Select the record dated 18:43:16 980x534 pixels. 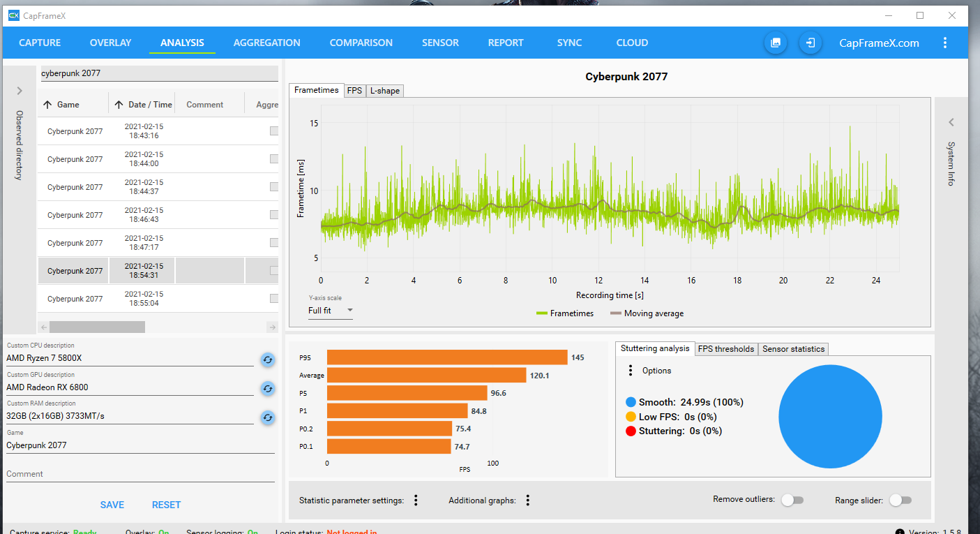pyautogui.click(x=158, y=131)
